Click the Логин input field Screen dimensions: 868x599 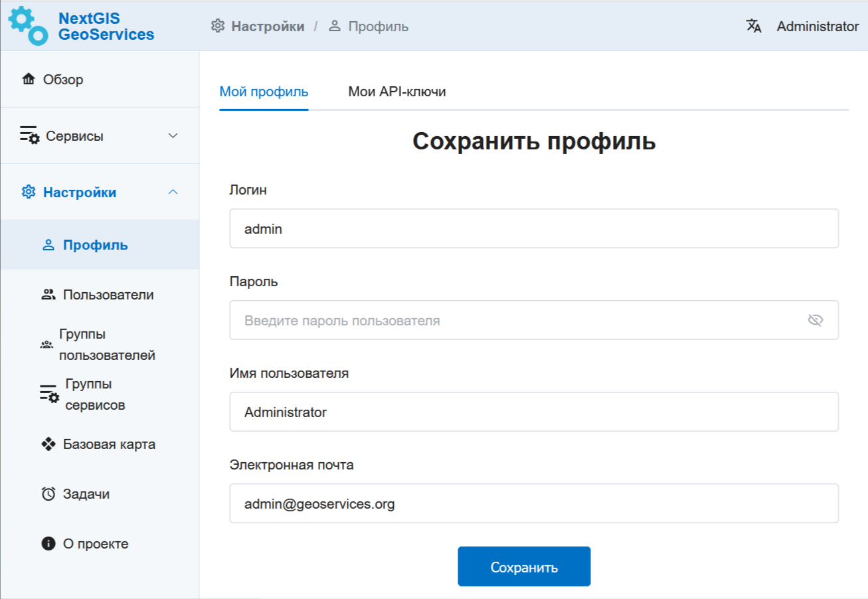(x=534, y=228)
